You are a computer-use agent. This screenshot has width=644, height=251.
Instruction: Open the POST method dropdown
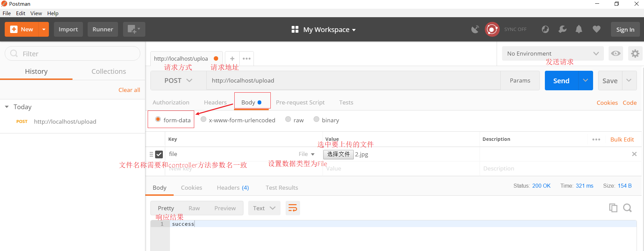click(x=178, y=81)
